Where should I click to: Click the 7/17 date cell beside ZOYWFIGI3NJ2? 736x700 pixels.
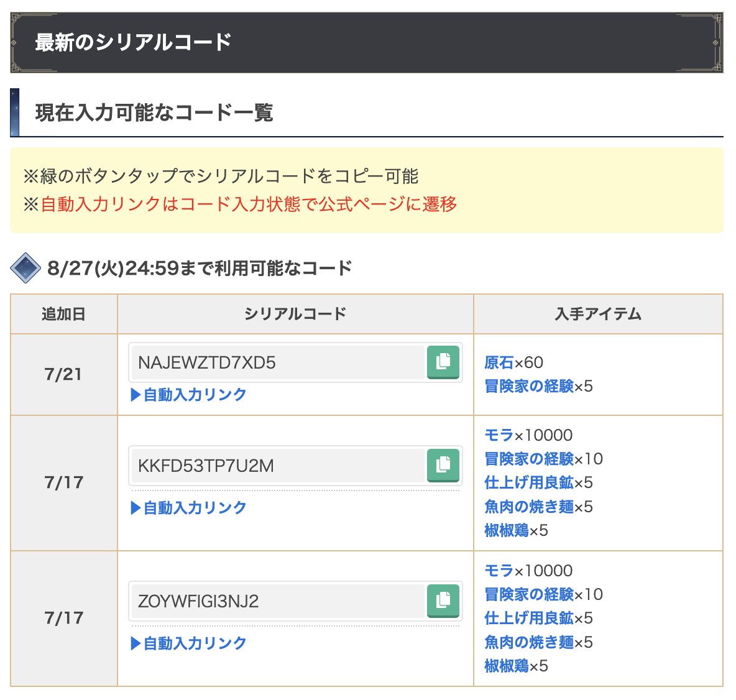pos(64,619)
